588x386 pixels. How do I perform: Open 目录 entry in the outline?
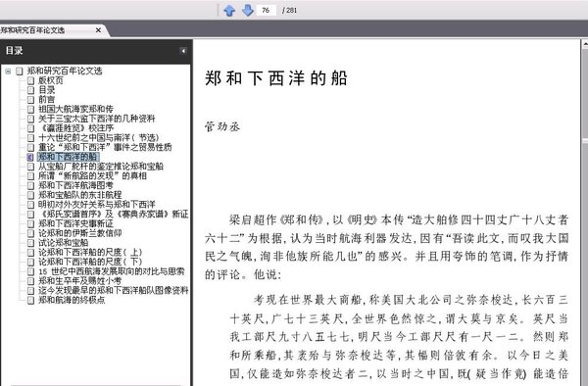click(47, 90)
